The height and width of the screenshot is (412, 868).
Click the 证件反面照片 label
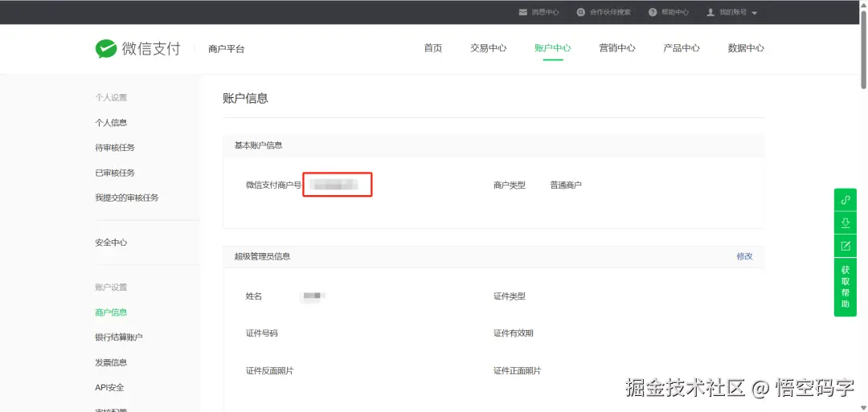(269, 370)
